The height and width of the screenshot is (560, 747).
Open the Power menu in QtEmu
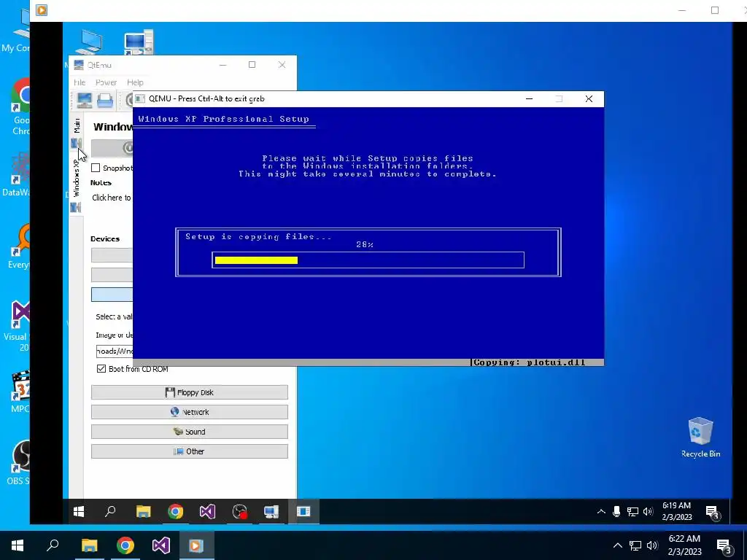pos(106,82)
